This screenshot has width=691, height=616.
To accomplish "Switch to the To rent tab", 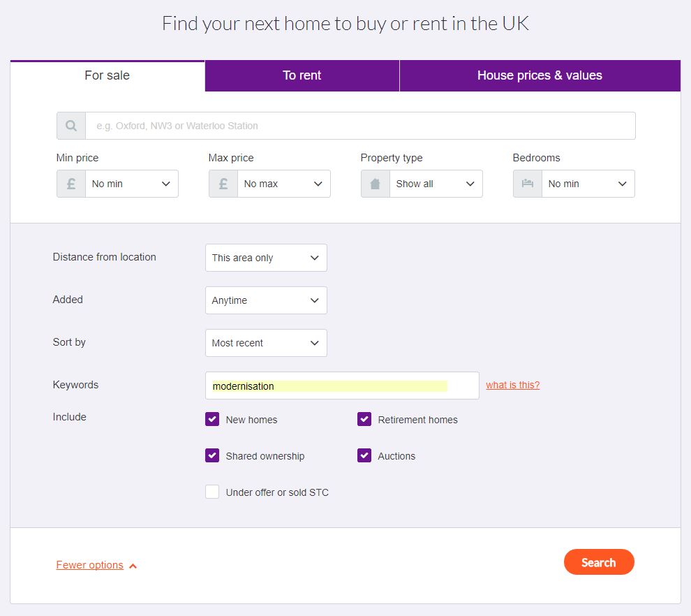I will click(302, 75).
